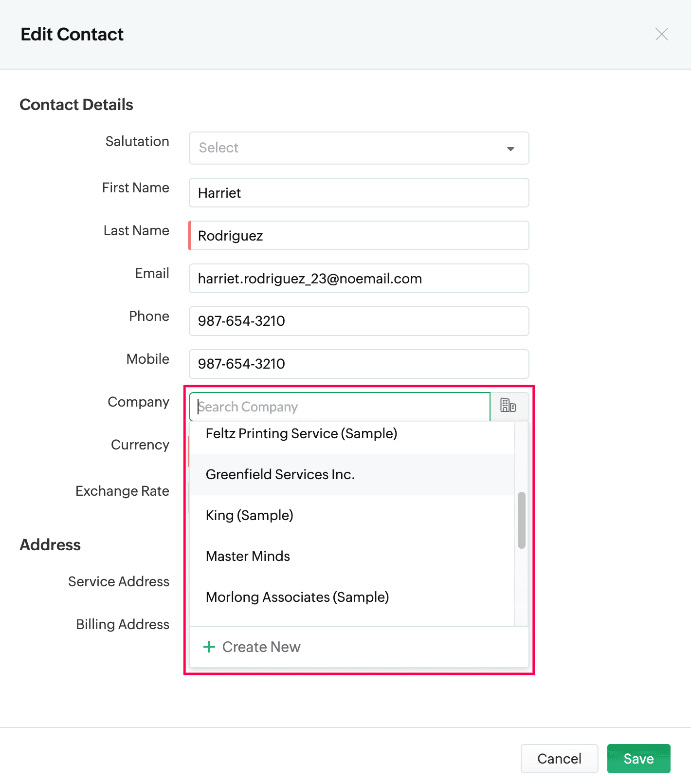Click Create New company link
Image resolution: width=691 pixels, height=784 pixels.
click(261, 647)
